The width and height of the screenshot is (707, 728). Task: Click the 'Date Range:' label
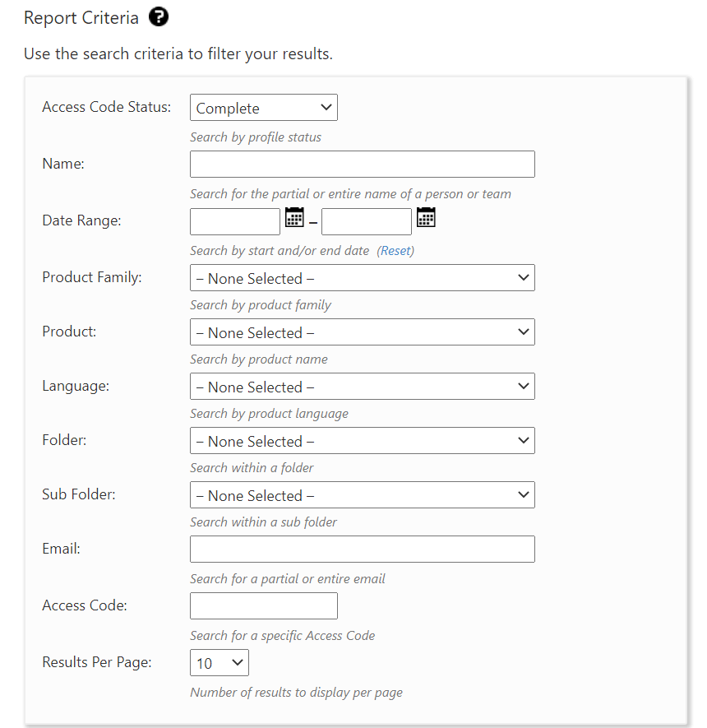coord(81,220)
